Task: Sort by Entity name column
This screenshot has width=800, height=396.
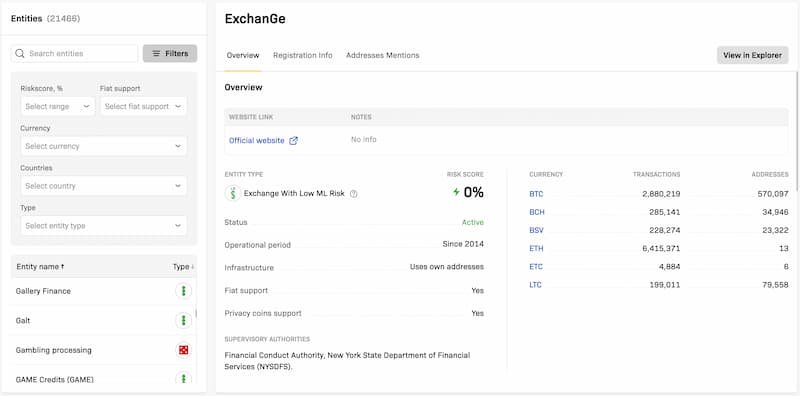Action: [x=40, y=267]
